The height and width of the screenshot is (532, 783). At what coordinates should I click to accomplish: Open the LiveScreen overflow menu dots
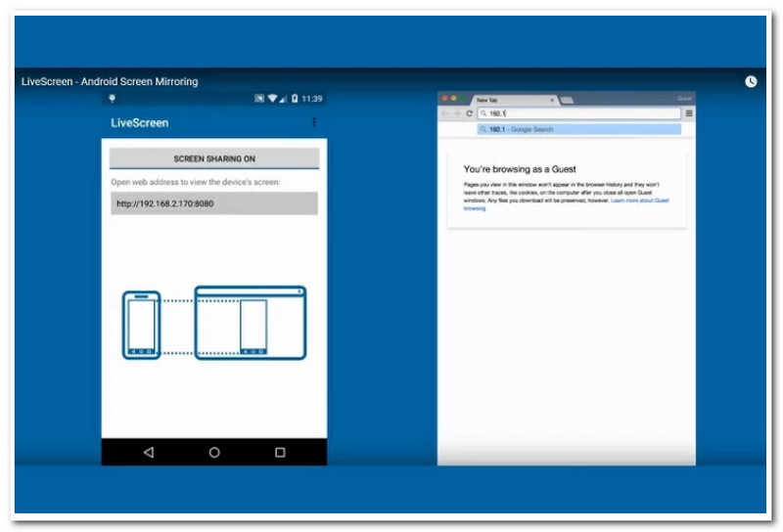click(313, 122)
